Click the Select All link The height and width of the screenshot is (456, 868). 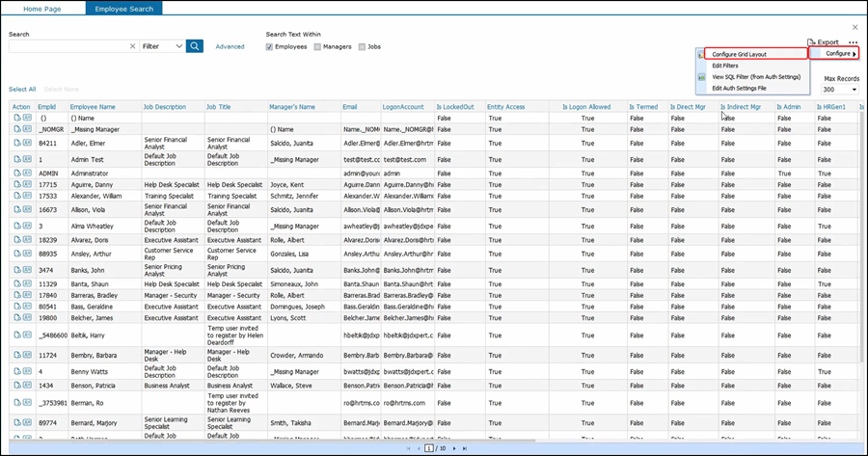[x=22, y=89]
